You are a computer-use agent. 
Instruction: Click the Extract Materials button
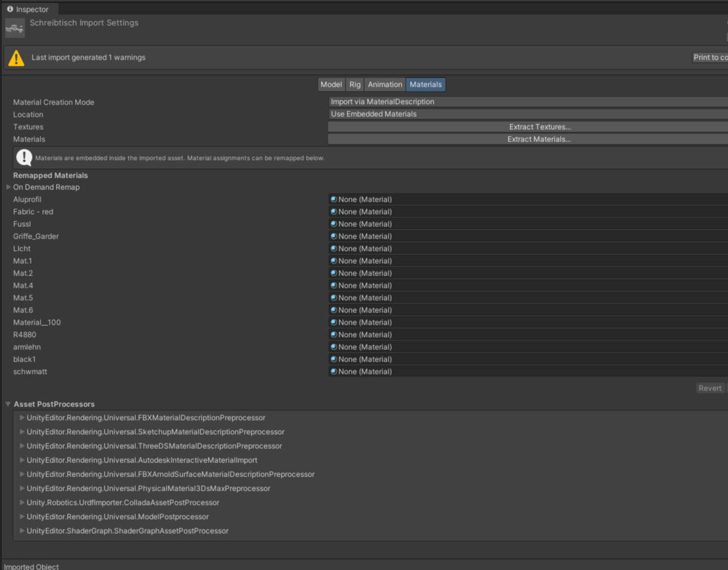pos(528,139)
